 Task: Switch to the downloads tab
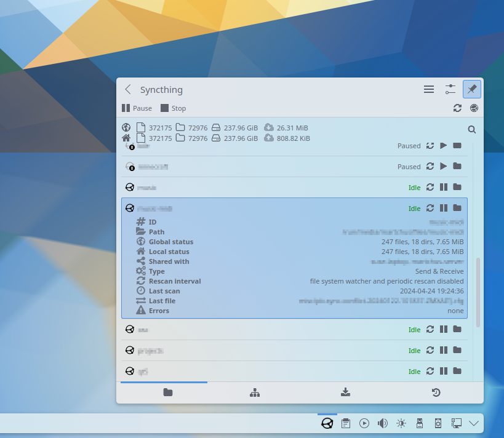click(345, 392)
